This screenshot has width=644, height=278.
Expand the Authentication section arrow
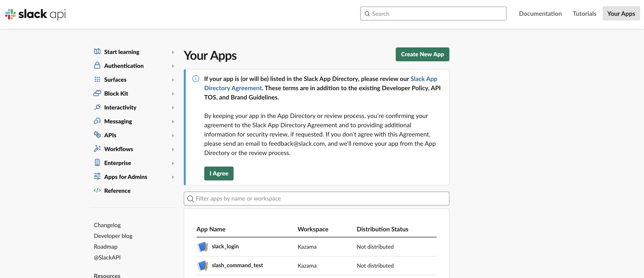tap(173, 66)
